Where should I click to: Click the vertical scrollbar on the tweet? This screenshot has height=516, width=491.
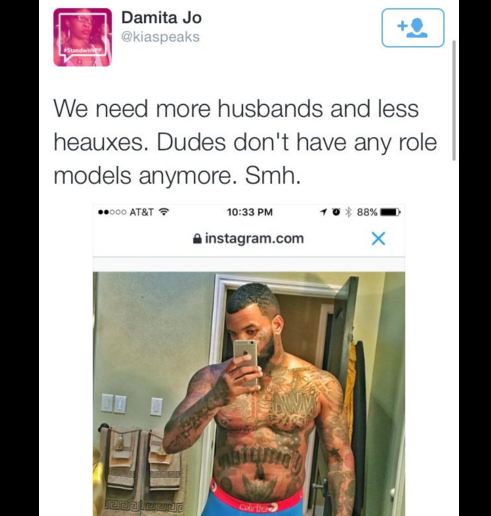pos(454,100)
